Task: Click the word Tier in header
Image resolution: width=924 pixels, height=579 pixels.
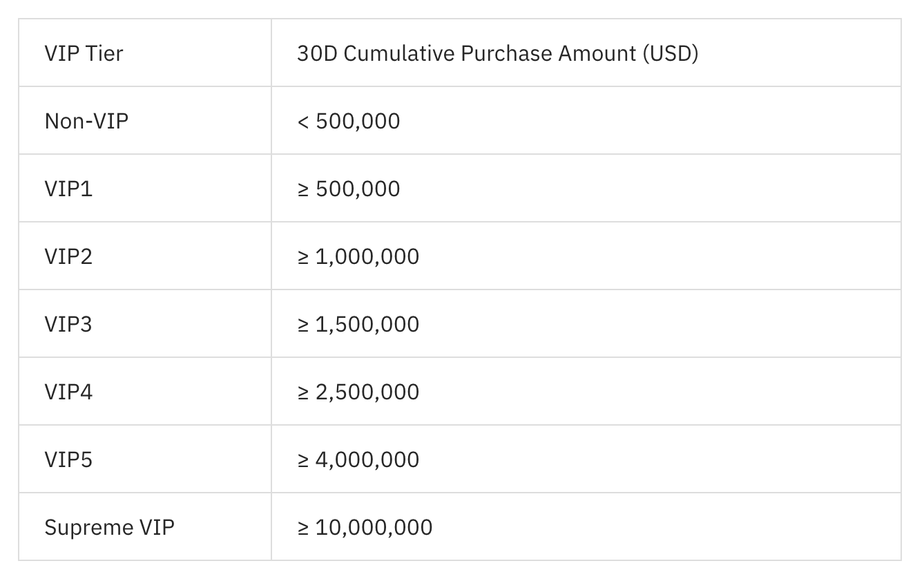Action: [104, 53]
